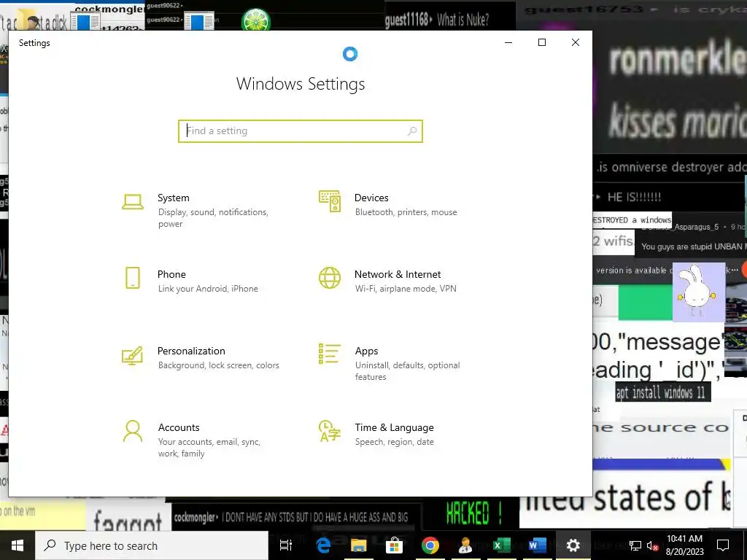Click the network icon in system tray

click(x=635, y=545)
